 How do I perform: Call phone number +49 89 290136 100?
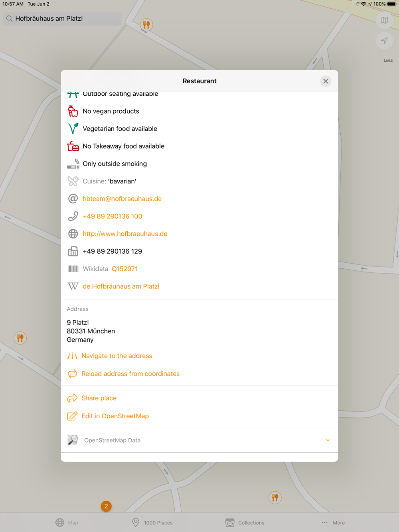pyautogui.click(x=113, y=216)
